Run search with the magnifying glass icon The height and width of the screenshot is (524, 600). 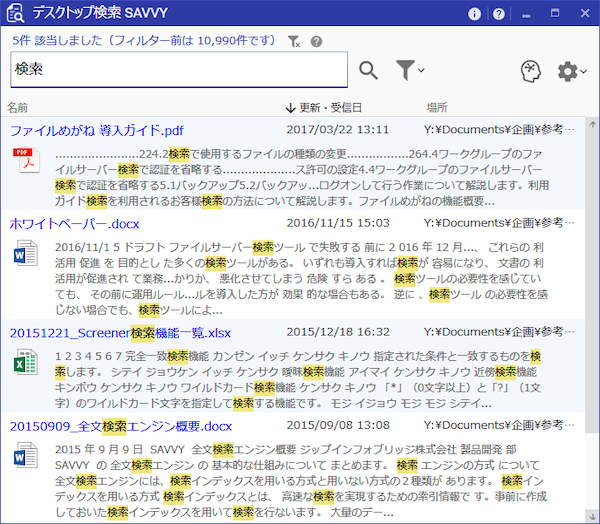(368, 70)
